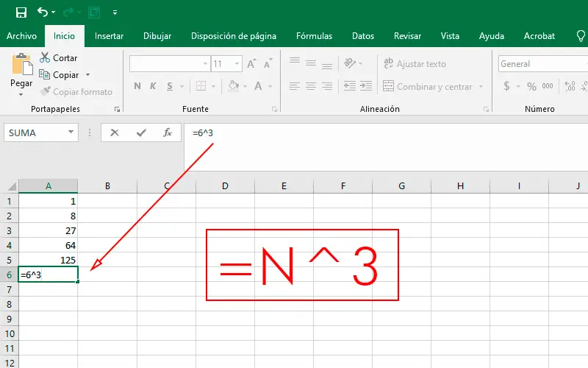Image resolution: width=588 pixels, height=368 pixels.
Task: Open the Portapapeles dialog launcher
Action: 118,109
